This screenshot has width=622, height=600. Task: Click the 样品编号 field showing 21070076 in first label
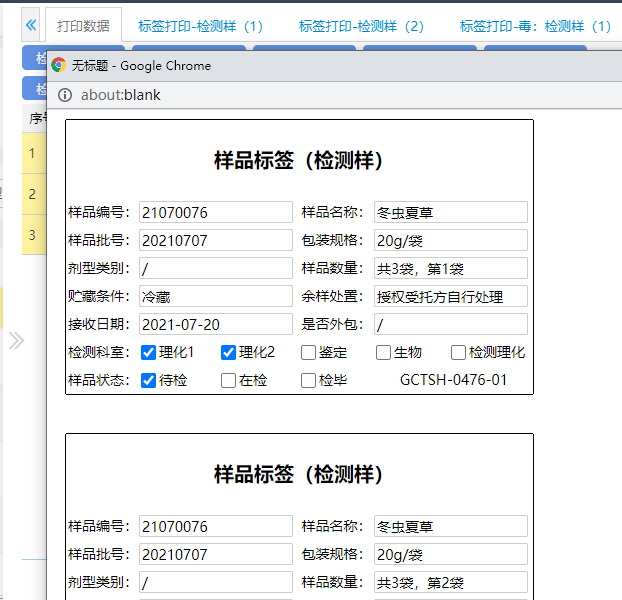[x=215, y=212]
